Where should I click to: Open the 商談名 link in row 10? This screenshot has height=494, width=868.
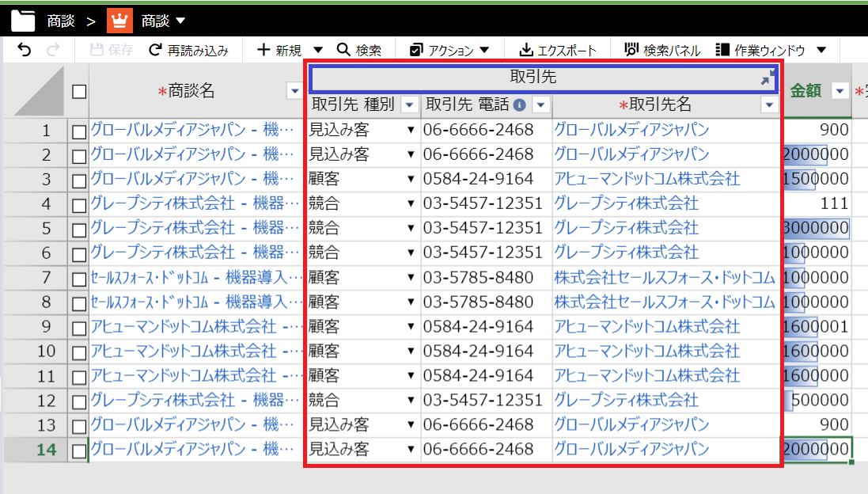[196, 351]
